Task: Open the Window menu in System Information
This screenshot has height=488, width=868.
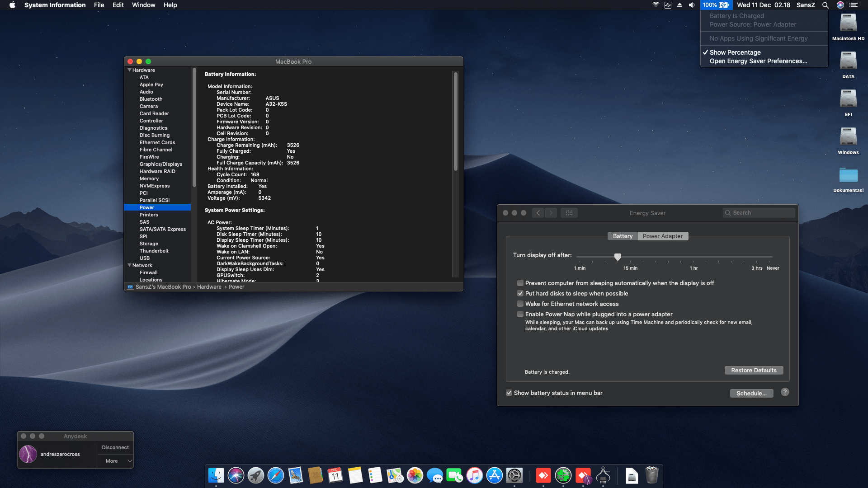Action: coord(143,5)
